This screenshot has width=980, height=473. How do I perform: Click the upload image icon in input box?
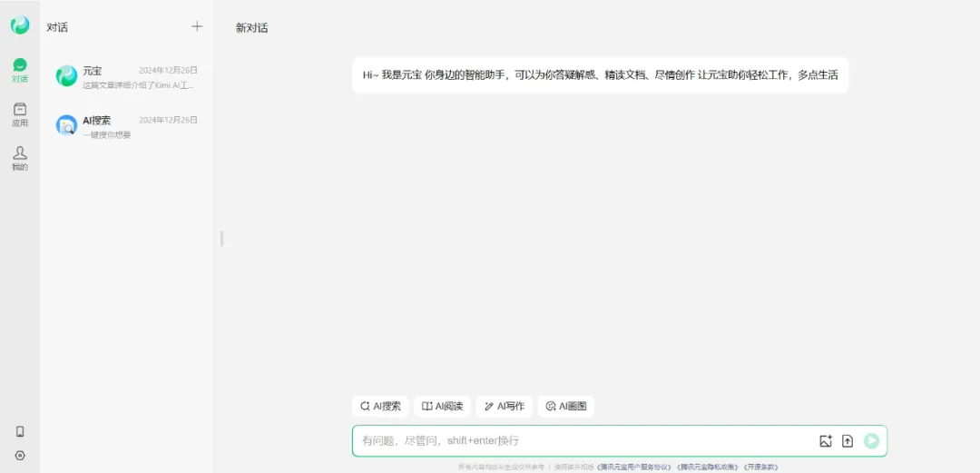pos(826,441)
